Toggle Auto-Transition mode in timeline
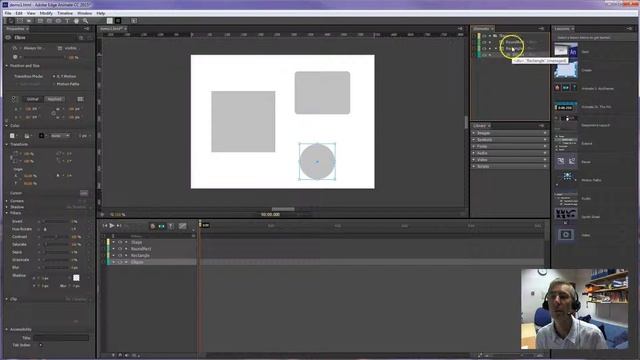This screenshot has width=640, height=360. click(162, 226)
